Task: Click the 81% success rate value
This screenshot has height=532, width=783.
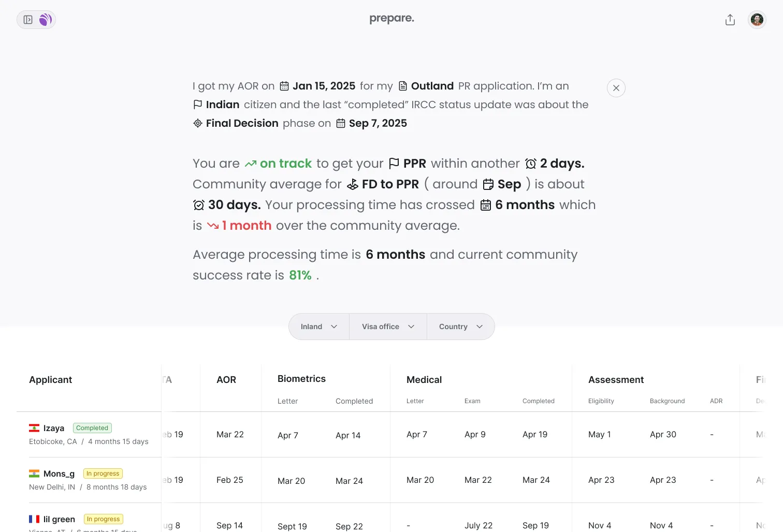Action: coord(300,275)
